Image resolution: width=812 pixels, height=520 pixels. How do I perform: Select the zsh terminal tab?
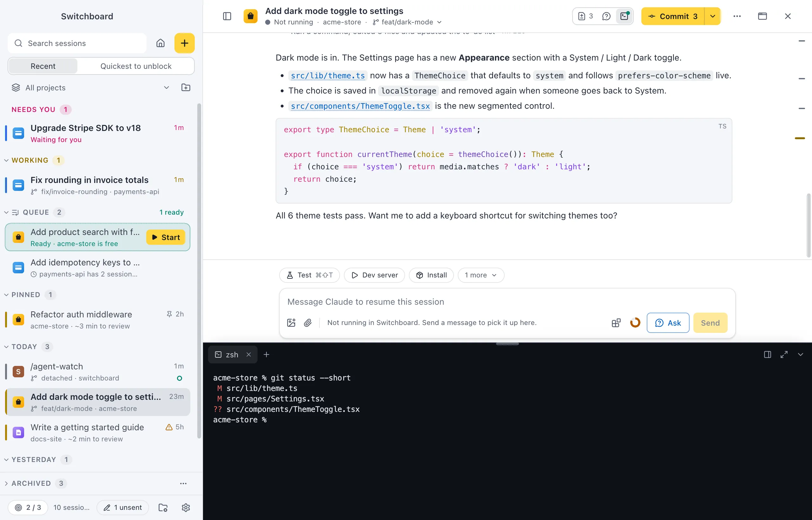[232, 354]
